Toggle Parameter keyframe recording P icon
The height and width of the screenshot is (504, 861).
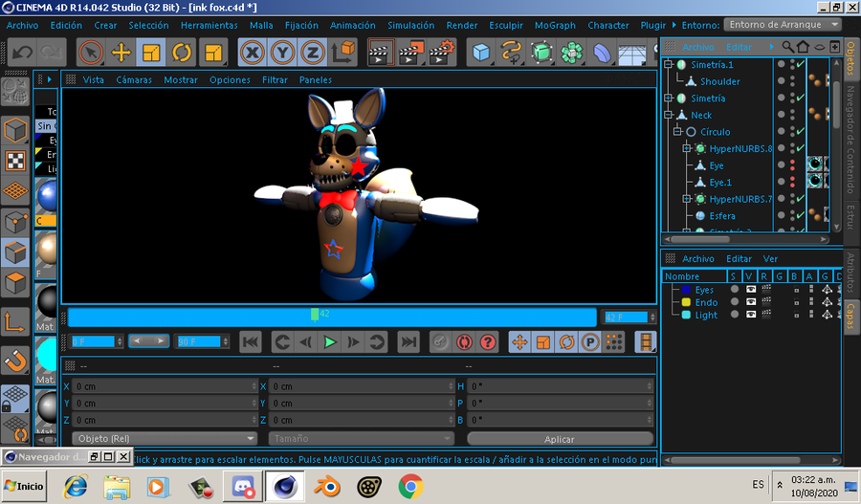click(x=590, y=342)
